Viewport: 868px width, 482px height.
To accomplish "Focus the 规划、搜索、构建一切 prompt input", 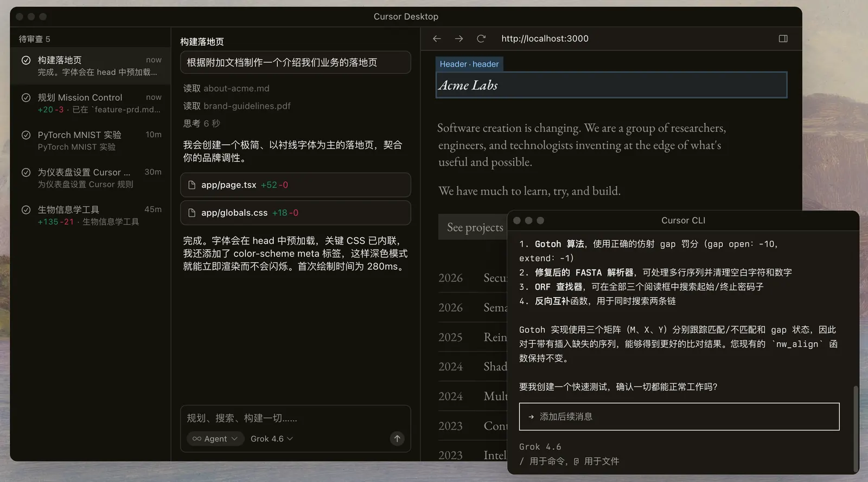I will (x=296, y=418).
